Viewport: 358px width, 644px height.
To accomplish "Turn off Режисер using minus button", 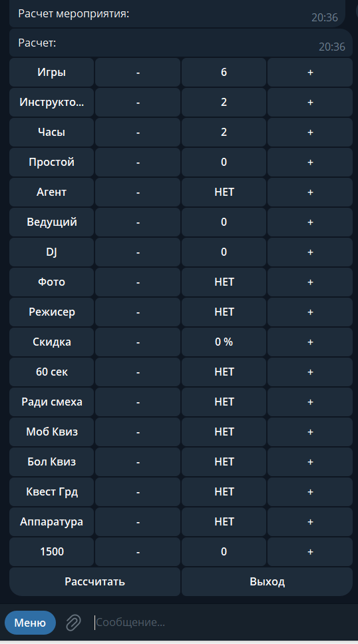I will pos(138,312).
